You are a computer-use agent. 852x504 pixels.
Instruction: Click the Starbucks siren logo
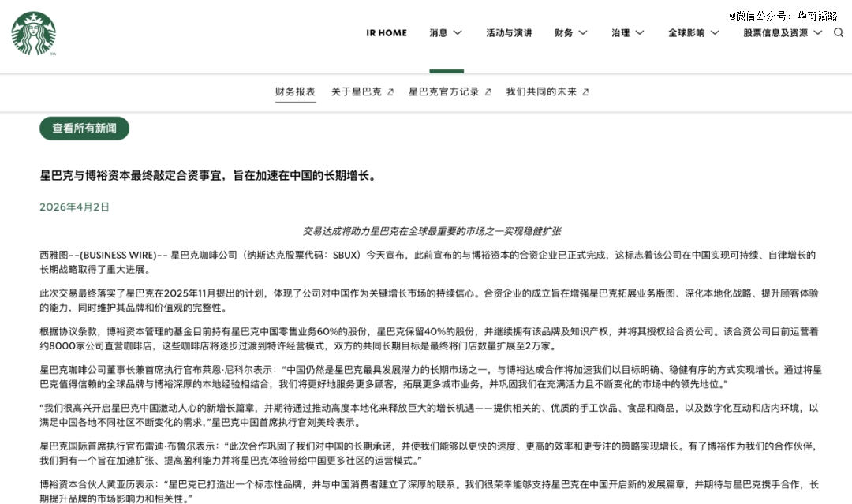[34, 34]
